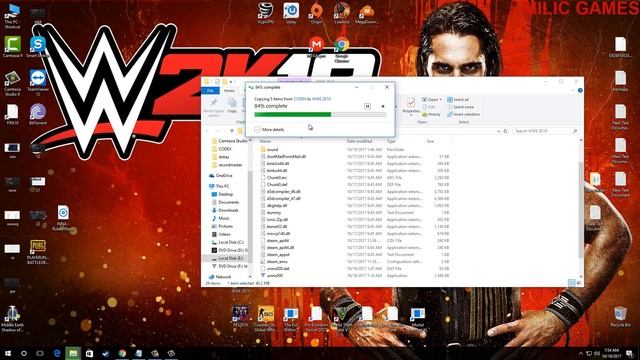The width and height of the screenshot is (640, 360).
Task: Open Recycle Bin on desktop
Action: tap(620, 317)
